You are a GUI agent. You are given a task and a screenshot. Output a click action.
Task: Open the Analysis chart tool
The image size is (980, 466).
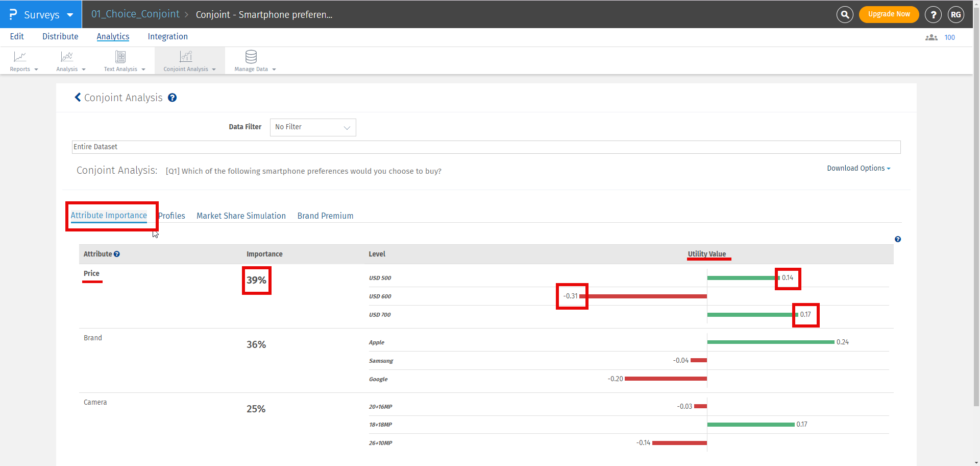pyautogui.click(x=70, y=61)
